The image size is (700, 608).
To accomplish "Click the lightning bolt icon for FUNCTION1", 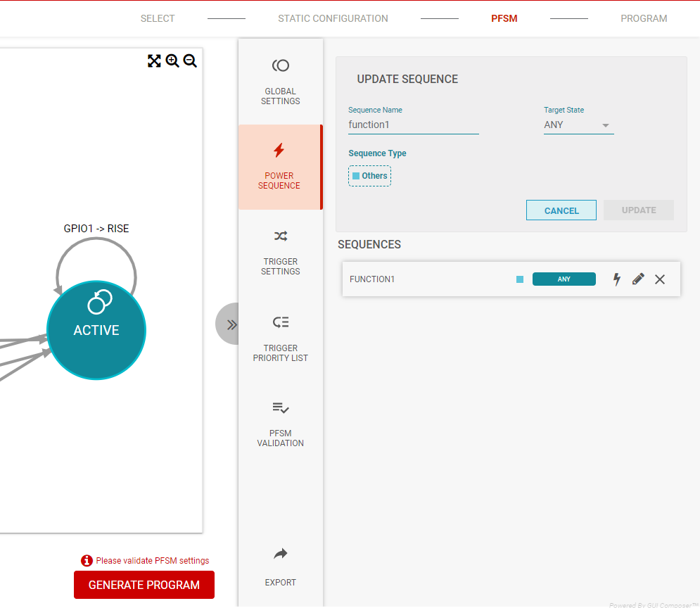I will point(617,279).
